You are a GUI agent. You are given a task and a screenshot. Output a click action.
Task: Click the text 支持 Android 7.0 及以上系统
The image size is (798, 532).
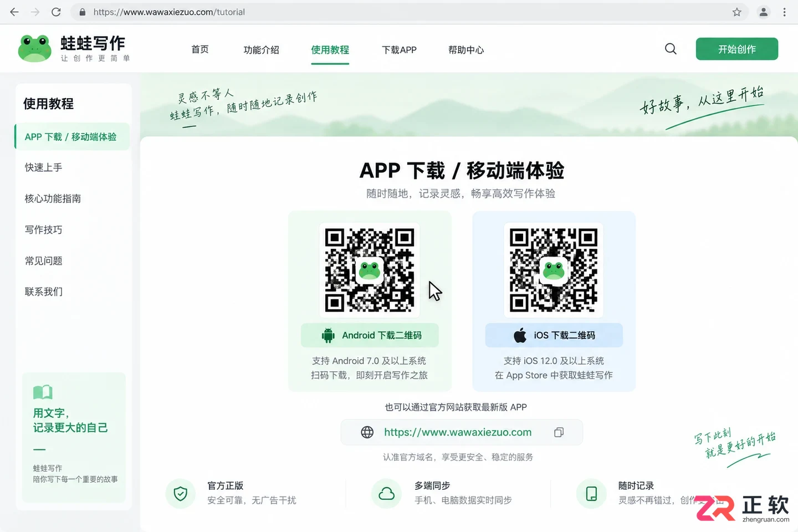pos(369,361)
